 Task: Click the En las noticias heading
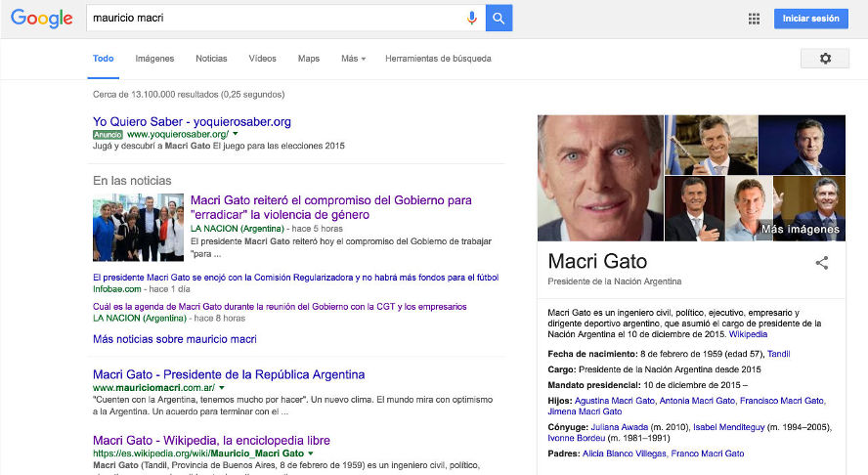point(132,181)
